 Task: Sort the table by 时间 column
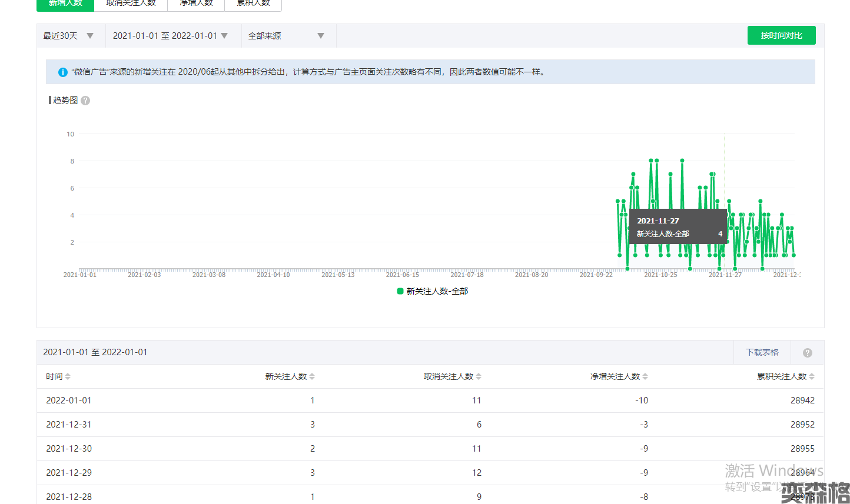(68, 376)
